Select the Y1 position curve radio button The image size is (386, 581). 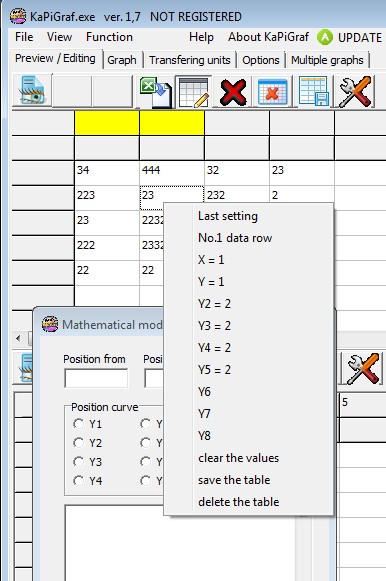[x=79, y=424]
